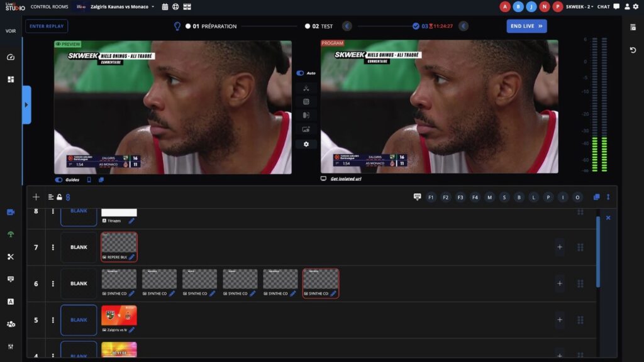This screenshot has width=644, height=362.
Task: Toggle the Guides switch under preview
Action: point(59,180)
